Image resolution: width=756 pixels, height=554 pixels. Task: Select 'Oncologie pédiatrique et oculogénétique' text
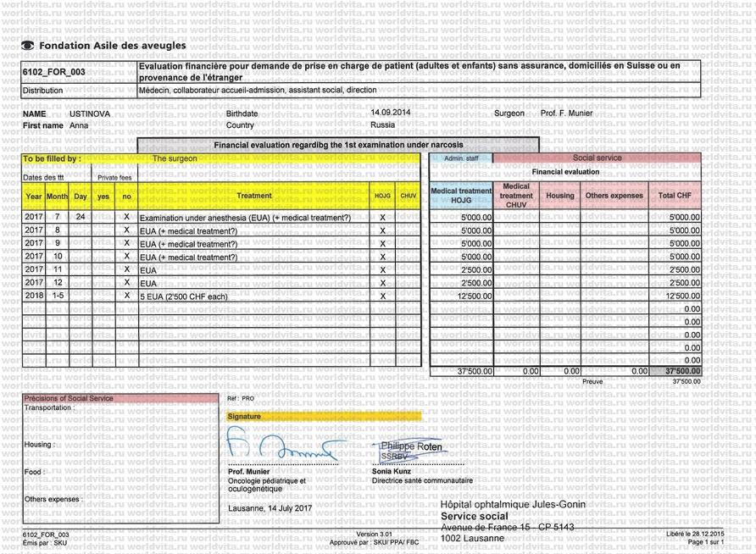(x=267, y=485)
